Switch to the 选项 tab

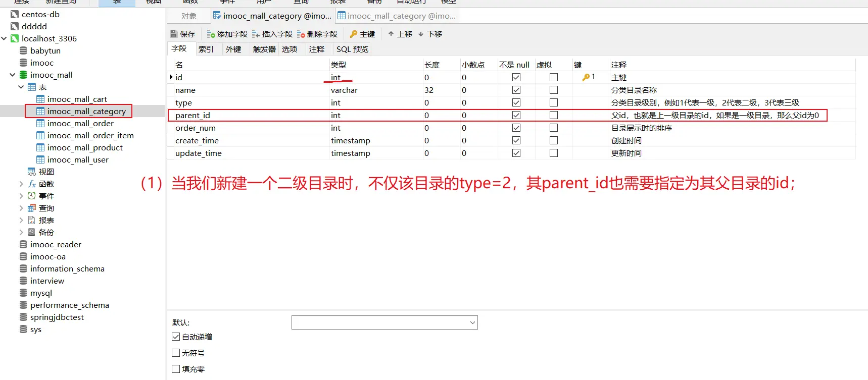pyautogui.click(x=290, y=49)
